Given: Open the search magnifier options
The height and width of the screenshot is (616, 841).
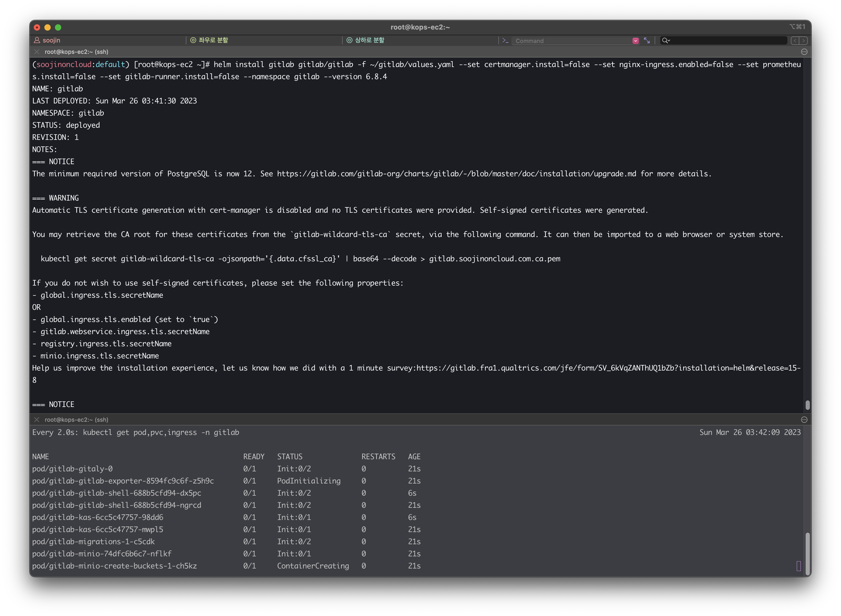Looking at the screenshot, I should point(666,40).
